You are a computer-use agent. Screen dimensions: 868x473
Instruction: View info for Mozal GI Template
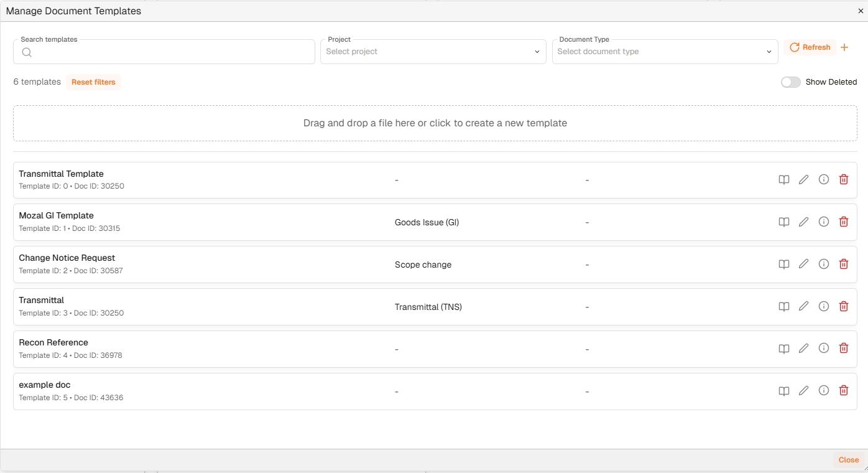pos(824,222)
